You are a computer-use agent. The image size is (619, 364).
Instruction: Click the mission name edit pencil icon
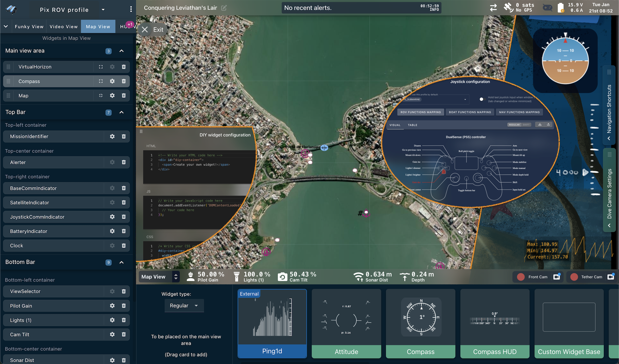point(224,8)
